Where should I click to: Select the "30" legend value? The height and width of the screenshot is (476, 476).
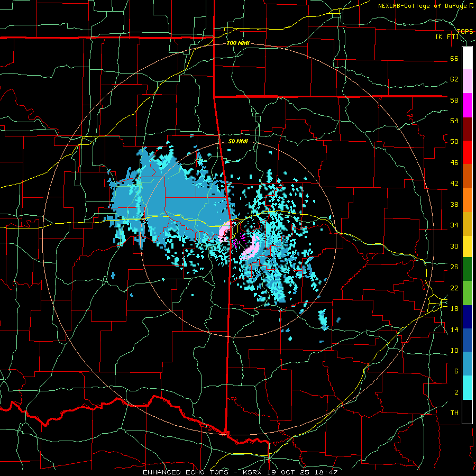(454, 246)
